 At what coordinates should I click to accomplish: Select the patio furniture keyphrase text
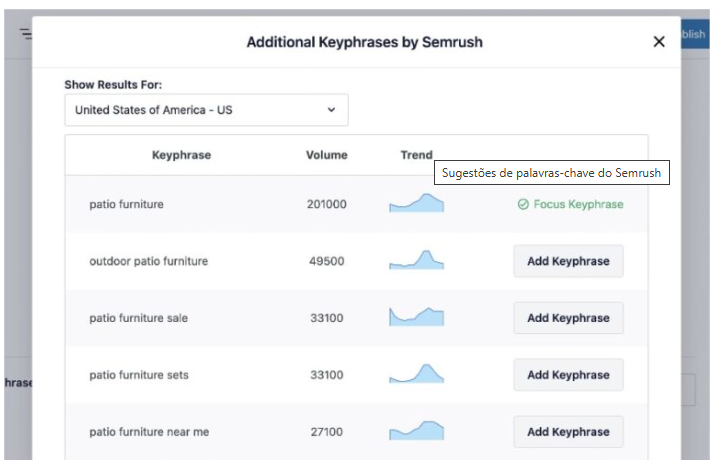[126, 204]
